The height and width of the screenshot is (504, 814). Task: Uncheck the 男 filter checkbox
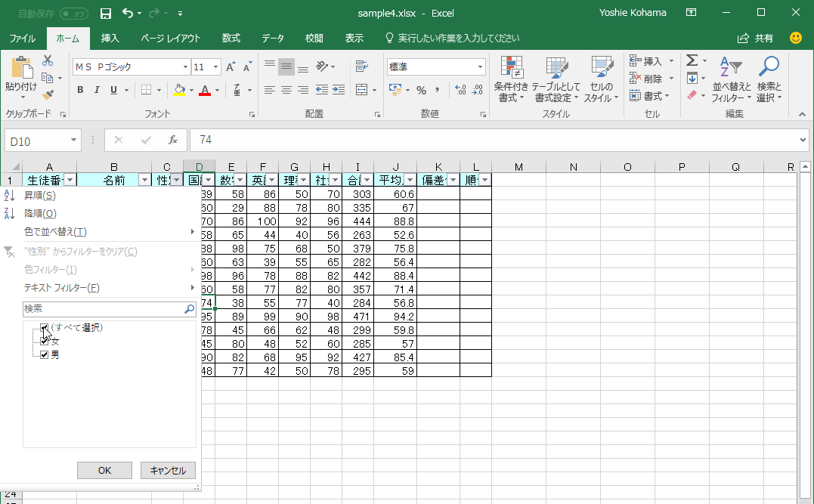coord(45,354)
